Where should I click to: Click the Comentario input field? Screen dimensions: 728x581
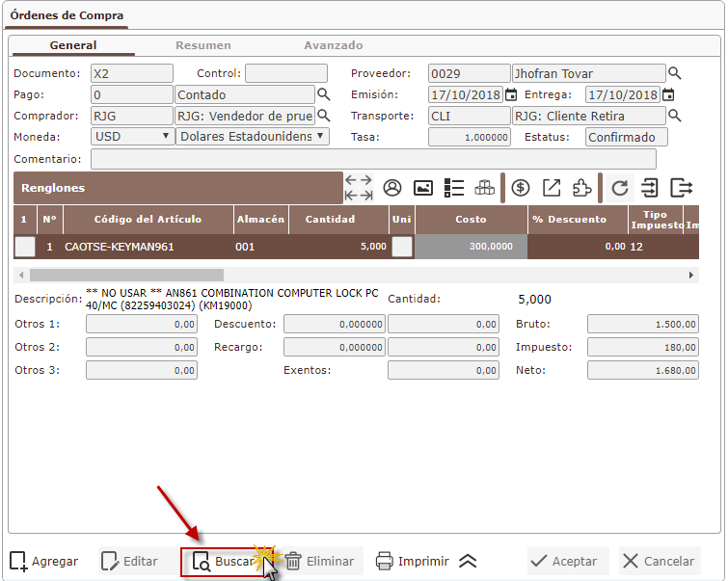pos(373,159)
